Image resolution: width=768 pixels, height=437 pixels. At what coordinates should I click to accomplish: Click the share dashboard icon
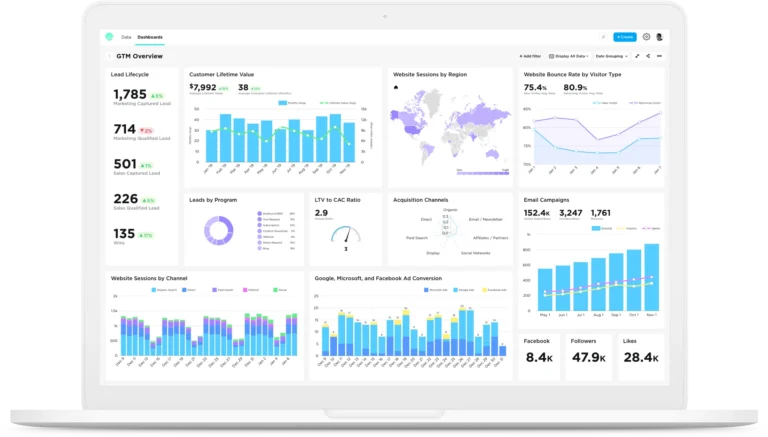[x=648, y=56]
